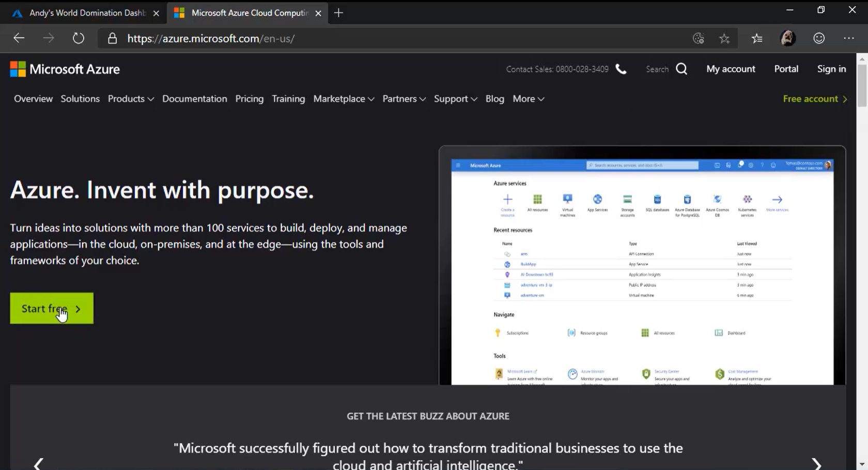Go back to the previous page
Viewport: 868px width, 470px height.
[19, 38]
